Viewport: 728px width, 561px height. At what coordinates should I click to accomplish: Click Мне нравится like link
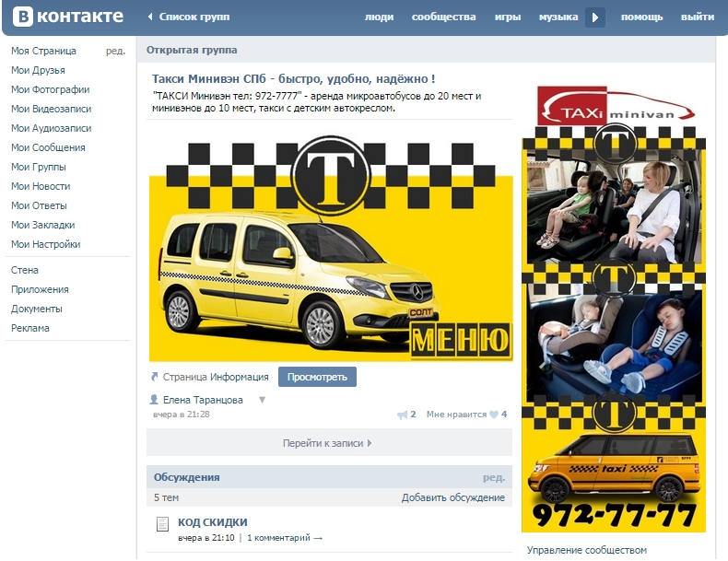[x=456, y=415]
